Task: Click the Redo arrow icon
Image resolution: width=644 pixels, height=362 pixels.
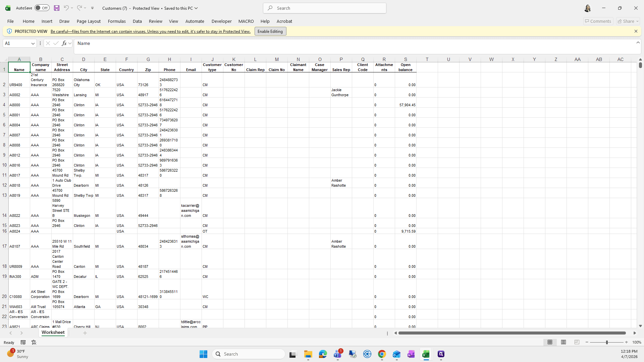Action: [79, 8]
